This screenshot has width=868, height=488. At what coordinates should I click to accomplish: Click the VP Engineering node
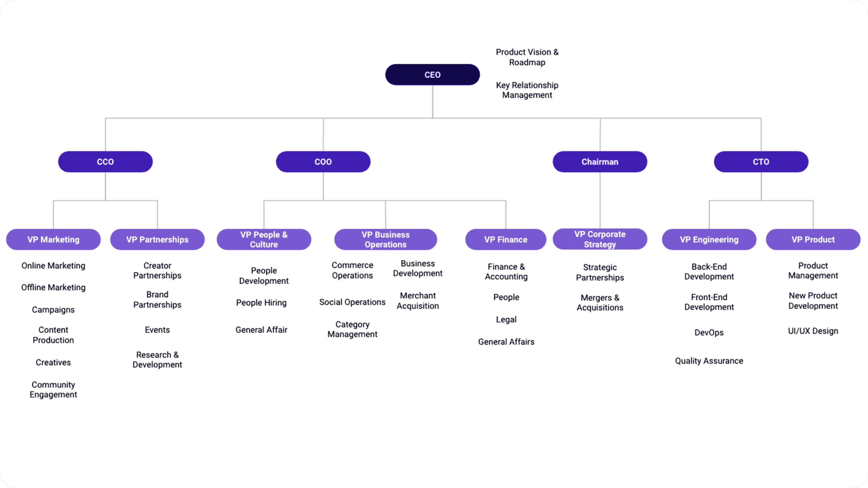[x=710, y=239]
